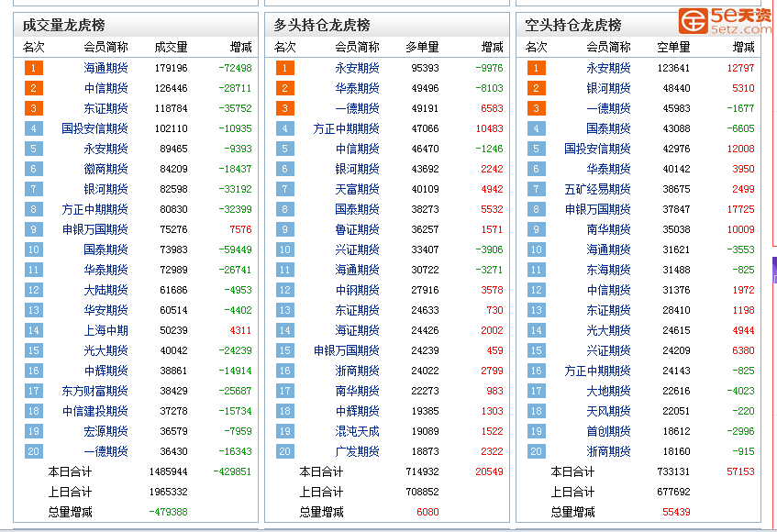The image size is (777, 532).
Task: Select the red change value 7576
Action: (x=240, y=230)
